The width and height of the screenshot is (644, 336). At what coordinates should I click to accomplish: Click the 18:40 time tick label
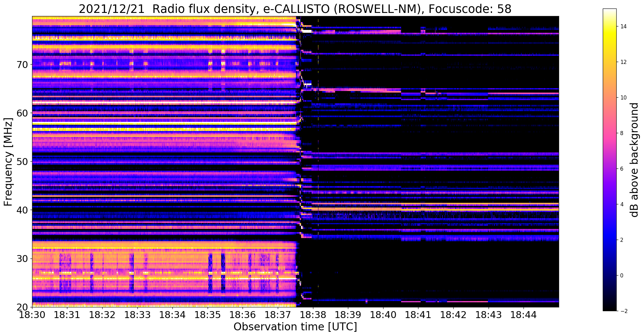(383, 315)
